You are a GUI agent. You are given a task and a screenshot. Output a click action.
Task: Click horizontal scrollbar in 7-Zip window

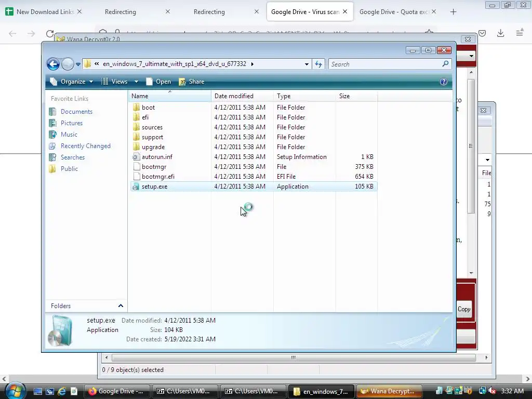(x=294, y=357)
